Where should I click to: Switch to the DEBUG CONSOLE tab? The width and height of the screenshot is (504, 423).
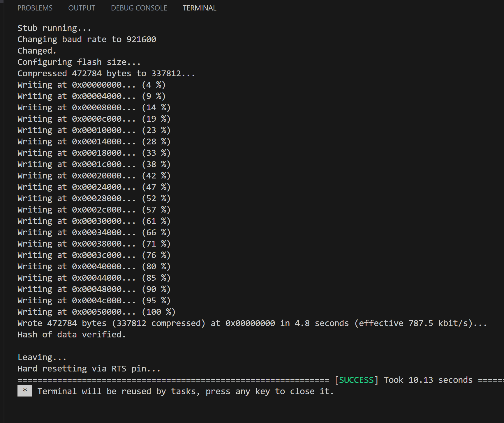pos(139,8)
